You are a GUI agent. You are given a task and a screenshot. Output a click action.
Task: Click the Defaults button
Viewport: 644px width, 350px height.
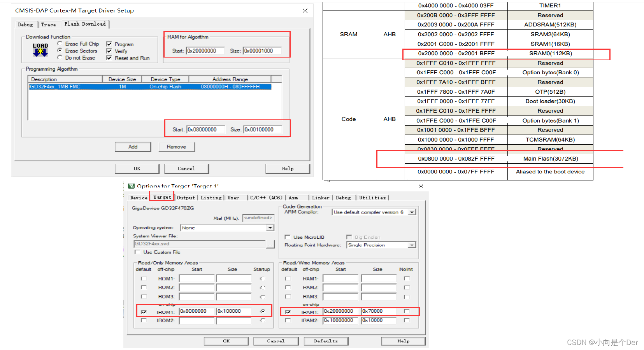[326, 341]
